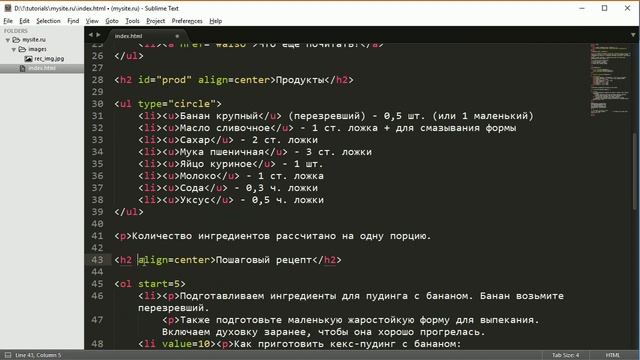
Task: Click the word Продукты in h2 heading
Action: click(x=300, y=80)
